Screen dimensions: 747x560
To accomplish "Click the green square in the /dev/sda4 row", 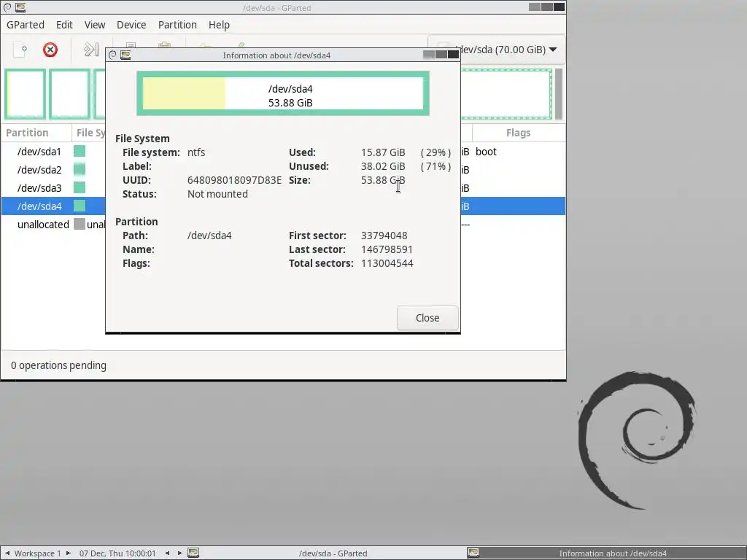I will [80, 206].
